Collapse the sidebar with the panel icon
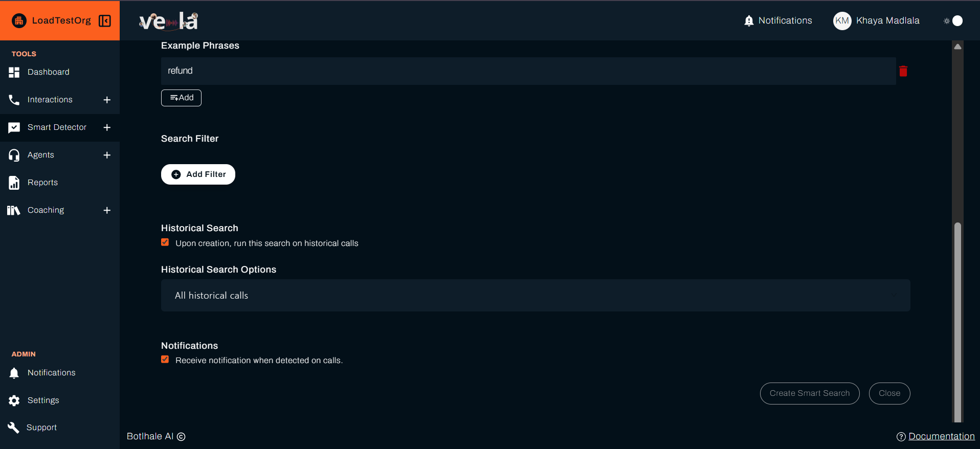This screenshot has width=980, height=449. (105, 20)
